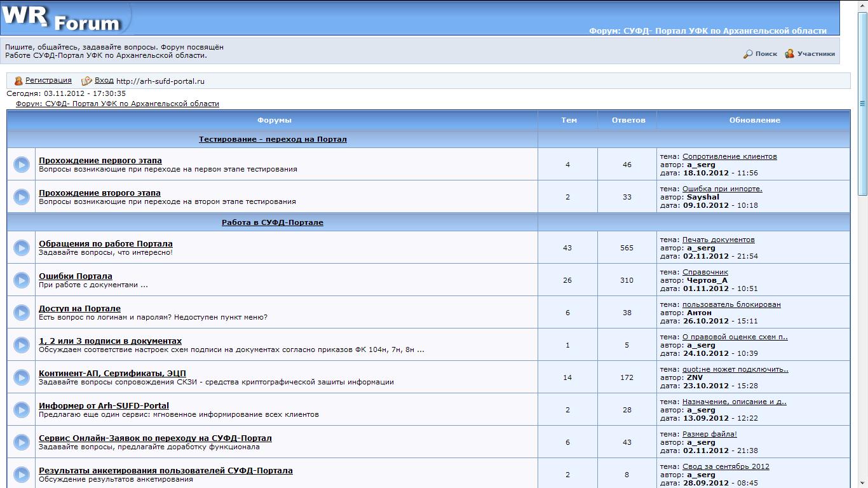This screenshot has width=868, height=488.
Task: Open latest topic Печать документов
Action: click(718, 240)
